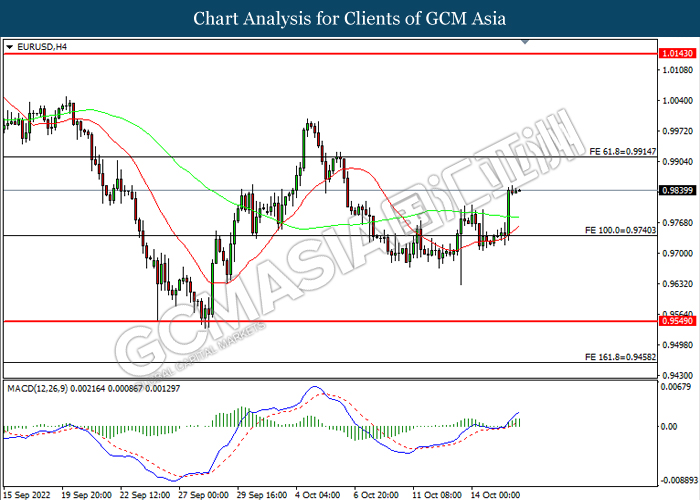Click the EURUSD,H4 symbol label
This screenshot has width=700, height=500.
tap(42, 46)
